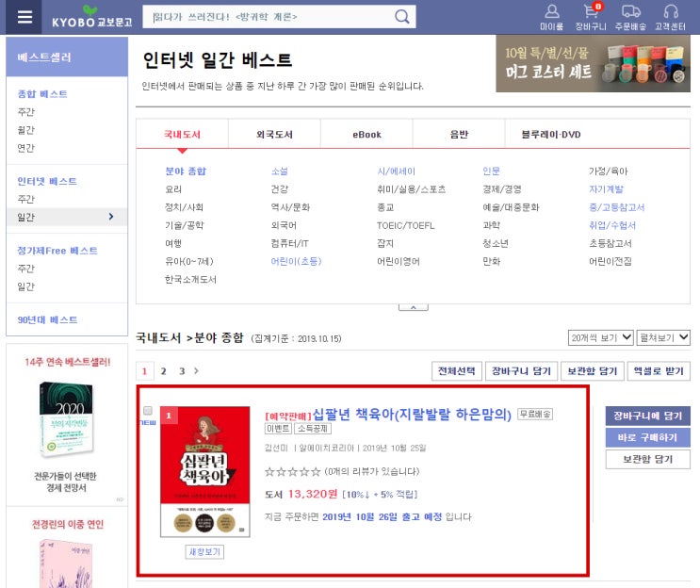Open 월간 under 종합 베스트
Image resolution: width=700 pixels, height=588 pixels.
[25, 130]
